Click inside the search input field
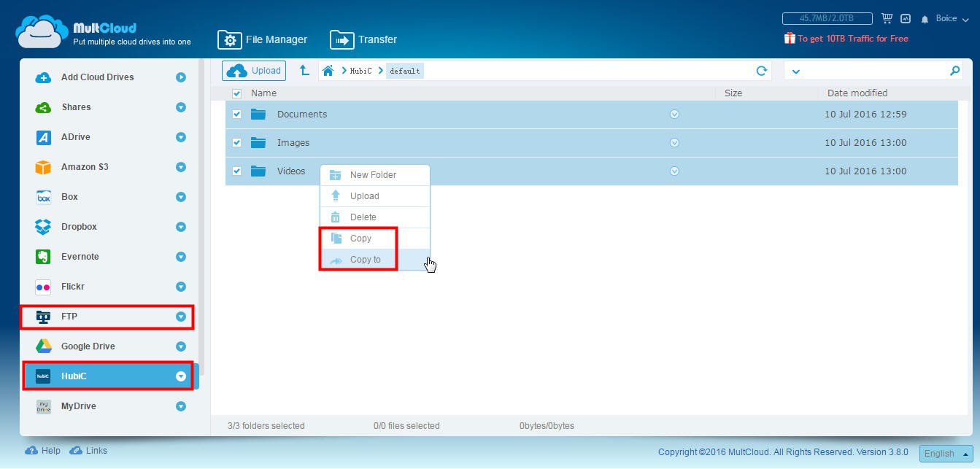Image resolution: width=980 pixels, height=469 pixels. (874, 71)
